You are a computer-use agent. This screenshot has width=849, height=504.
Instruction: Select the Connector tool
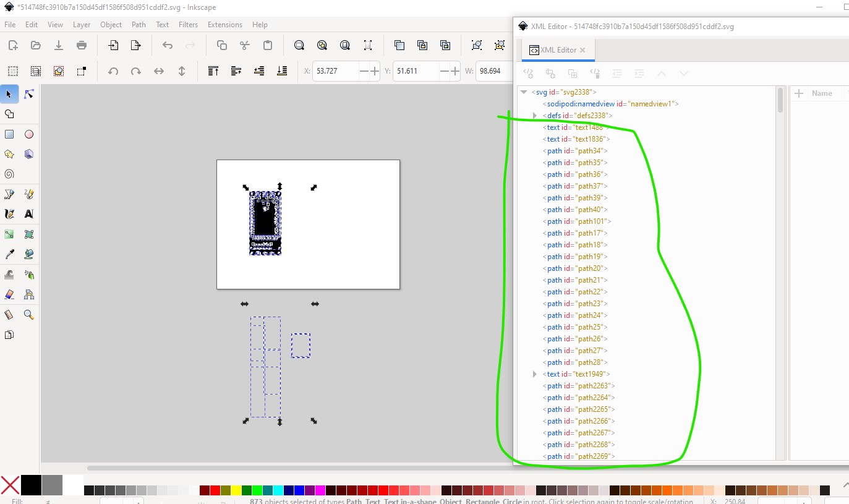click(x=28, y=294)
